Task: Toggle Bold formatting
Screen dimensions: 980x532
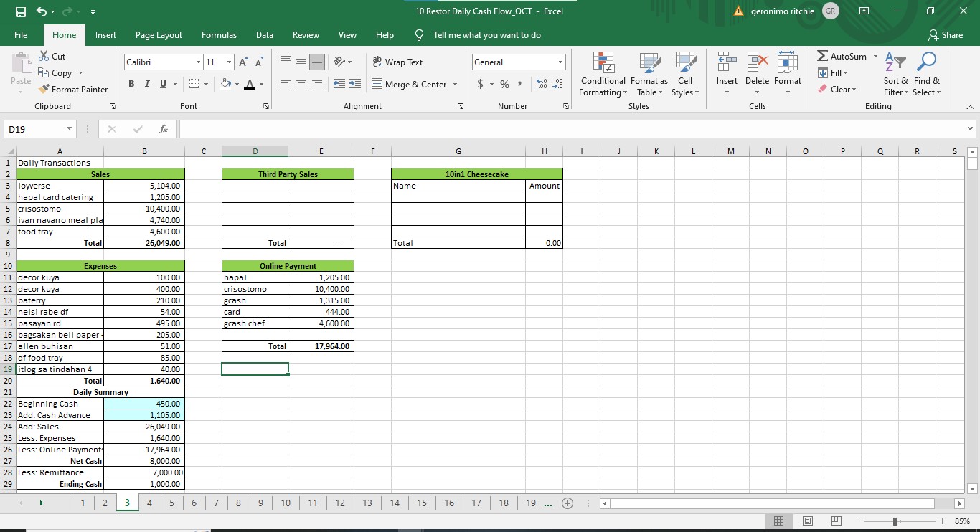Action: (x=132, y=84)
